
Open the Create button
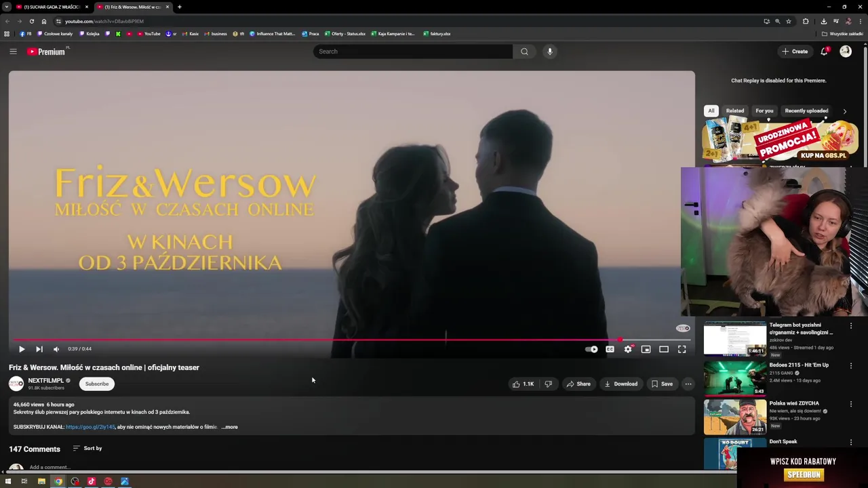[795, 52]
